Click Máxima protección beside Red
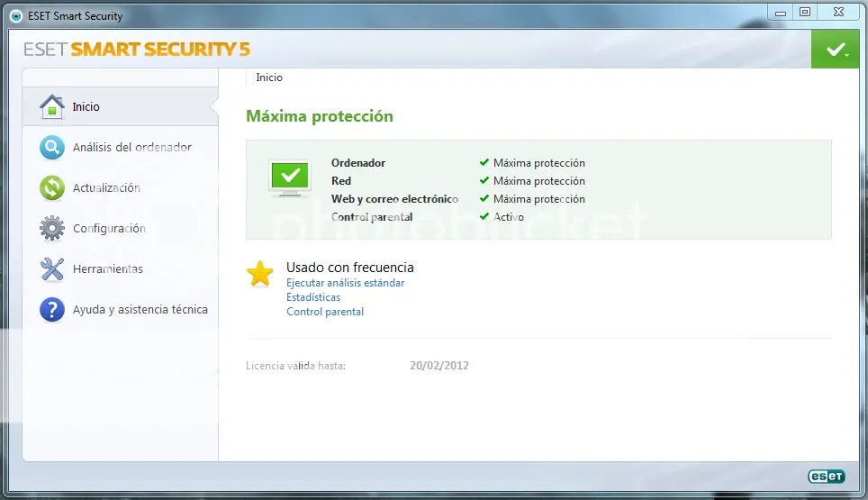868x500 pixels. (x=539, y=181)
